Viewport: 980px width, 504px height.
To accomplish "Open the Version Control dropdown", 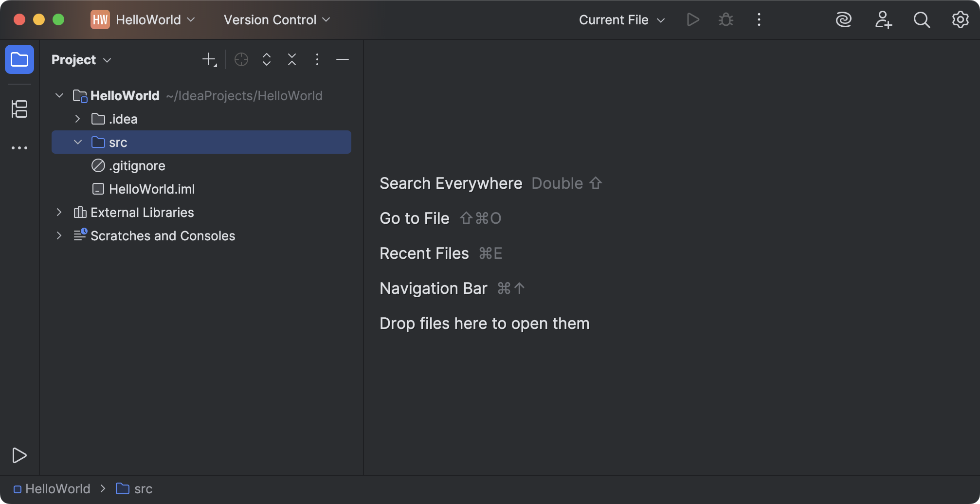I will (x=277, y=19).
